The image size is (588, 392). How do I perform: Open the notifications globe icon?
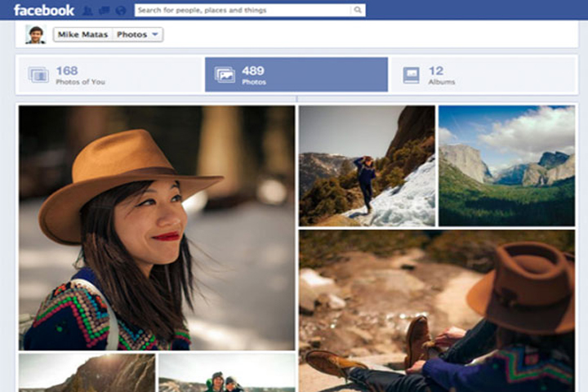click(x=121, y=11)
